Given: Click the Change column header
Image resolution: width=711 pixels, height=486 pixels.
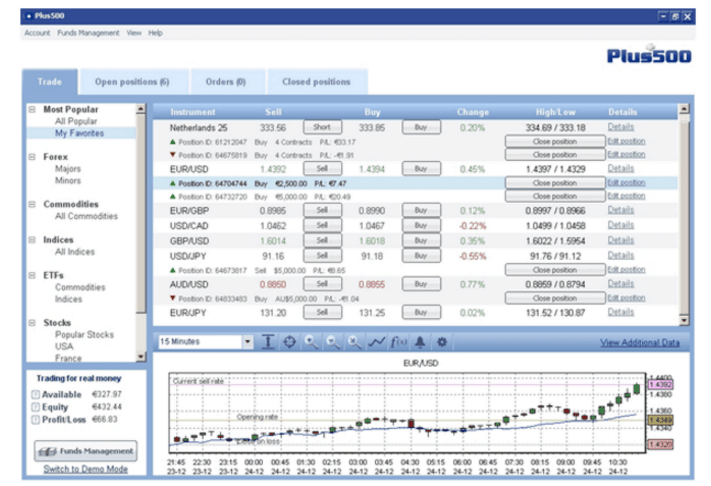Looking at the screenshot, I should [x=472, y=112].
